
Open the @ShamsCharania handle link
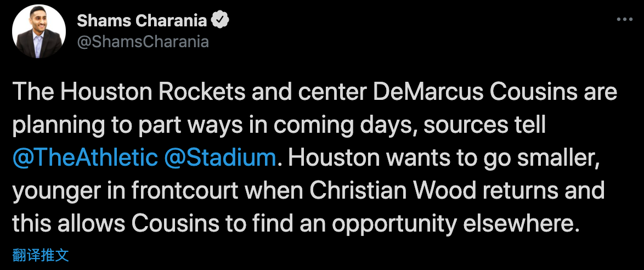[x=143, y=42]
